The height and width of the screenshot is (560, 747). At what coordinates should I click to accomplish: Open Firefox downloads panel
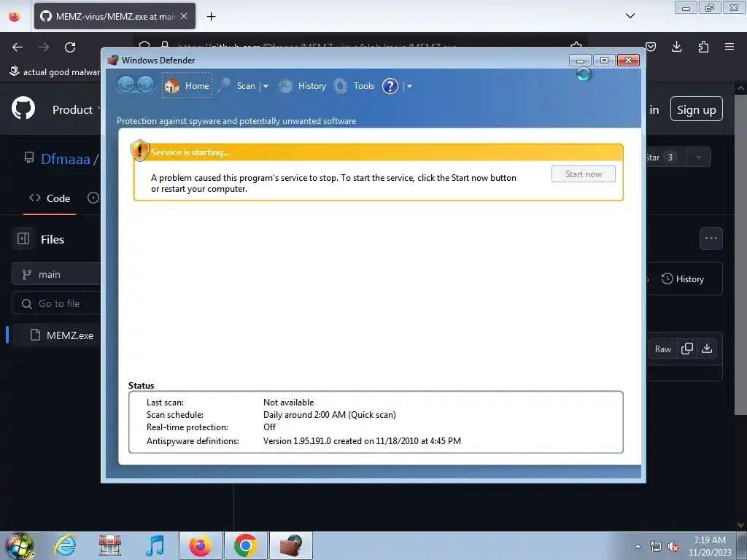coord(676,47)
